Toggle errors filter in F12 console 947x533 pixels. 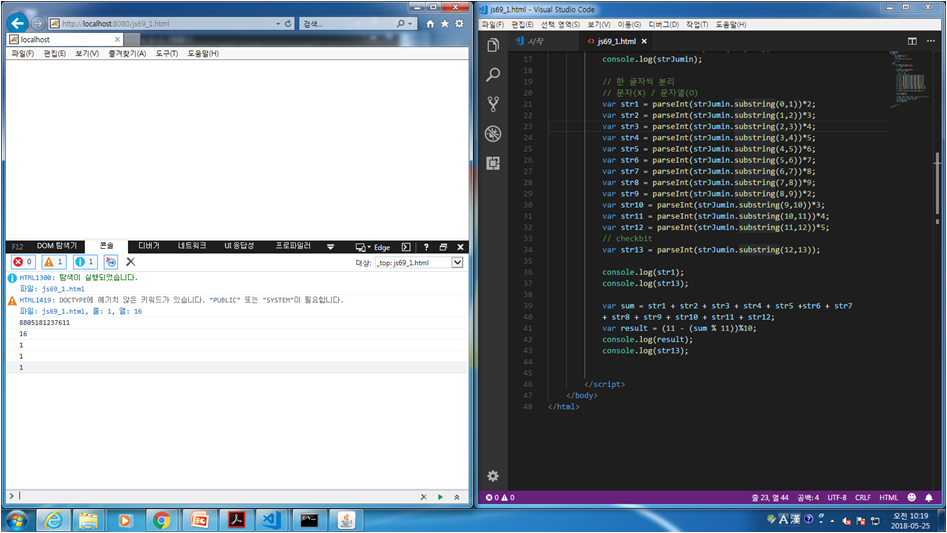(24, 262)
